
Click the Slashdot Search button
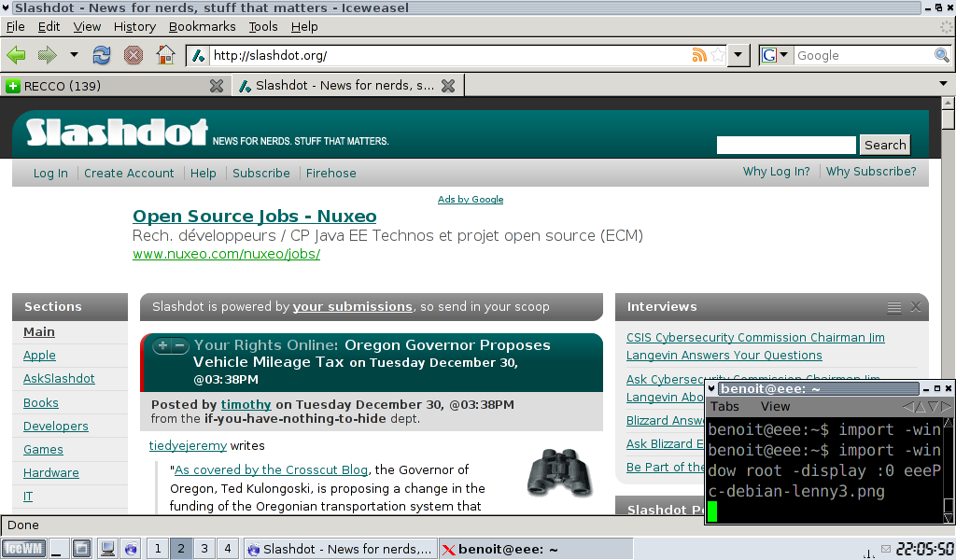[x=884, y=145]
